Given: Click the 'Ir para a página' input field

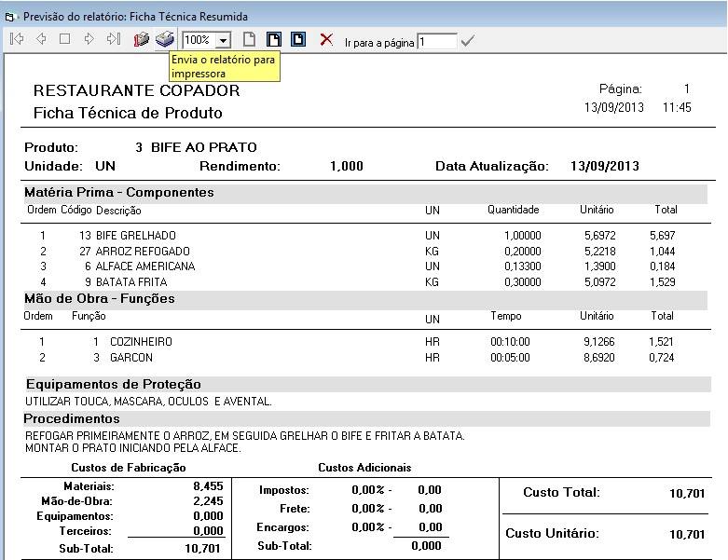Looking at the screenshot, I should pos(436,42).
